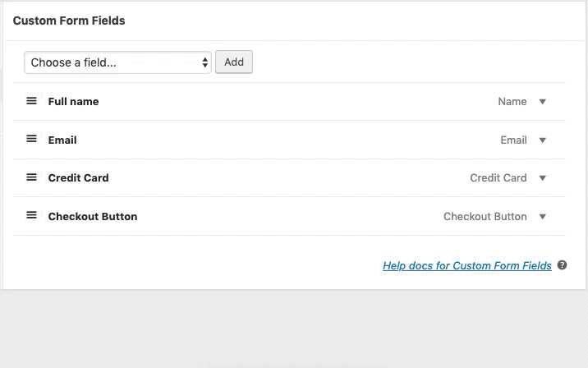Expand the Credit Card field arrow

[x=542, y=178]
